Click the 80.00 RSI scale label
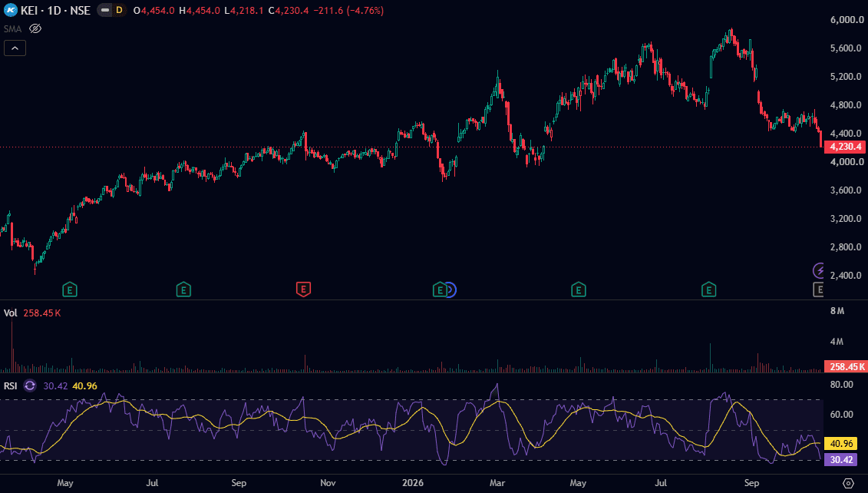 [842, 385]
